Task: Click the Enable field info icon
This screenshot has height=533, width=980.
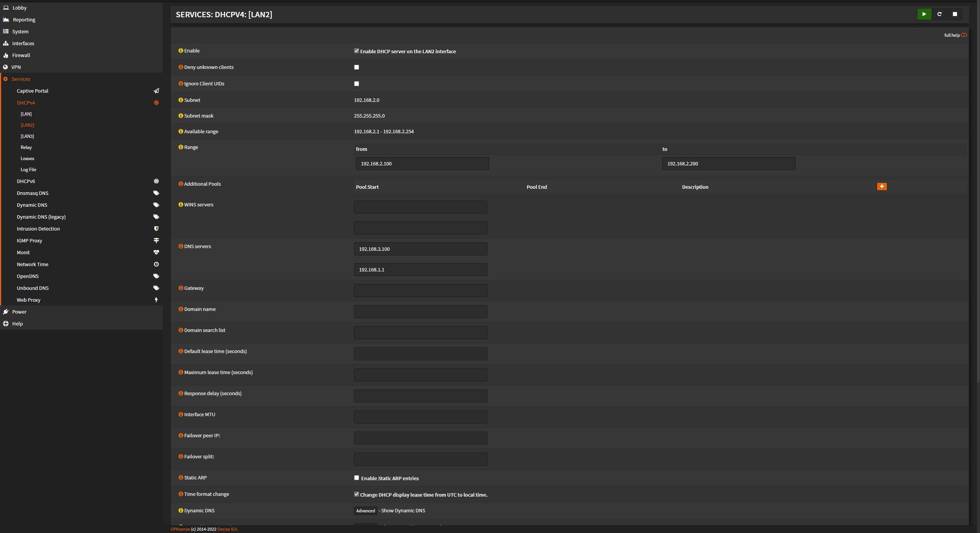Action: (181, 51)
